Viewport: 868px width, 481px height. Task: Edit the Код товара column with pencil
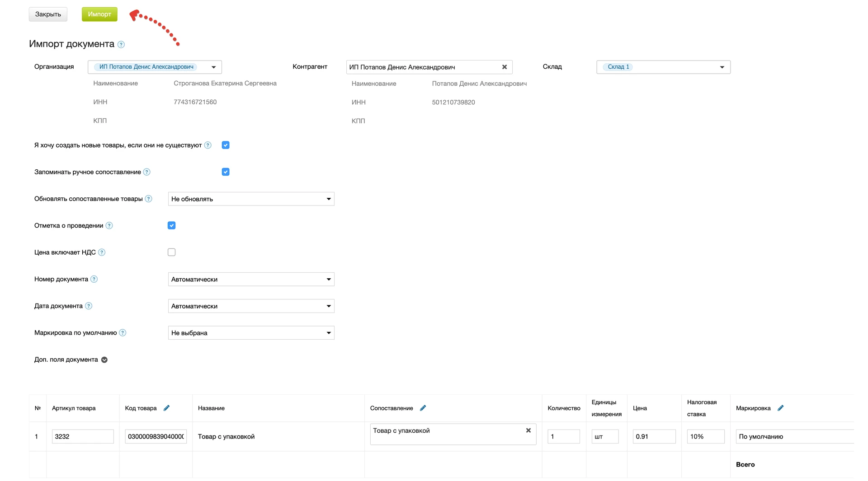pos(167,408)
